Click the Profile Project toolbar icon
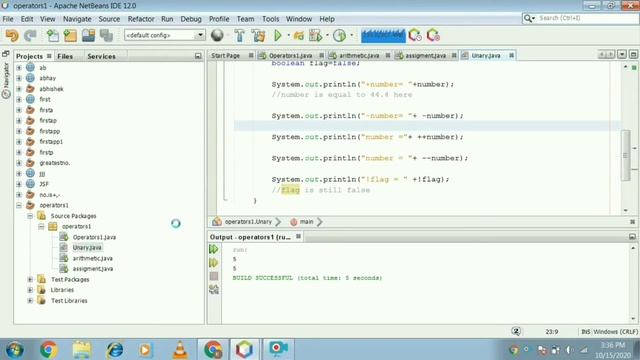The height and width of the screenshot is (360, 640). tap(339, 36)
